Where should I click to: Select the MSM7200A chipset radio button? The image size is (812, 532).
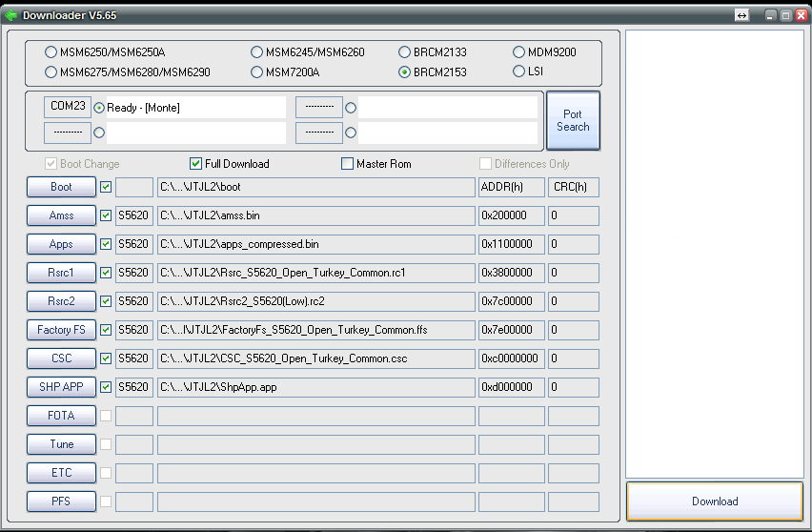click(x=257, y=72)
